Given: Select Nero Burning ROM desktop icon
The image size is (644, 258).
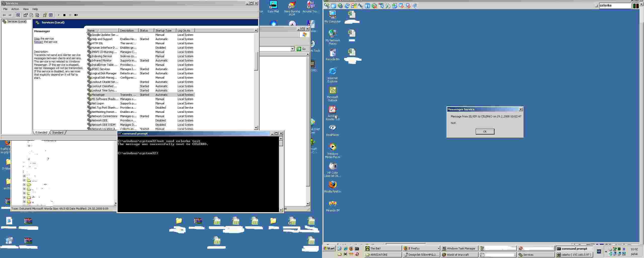Looking at the screenshot, I should [x=292, y=8].
